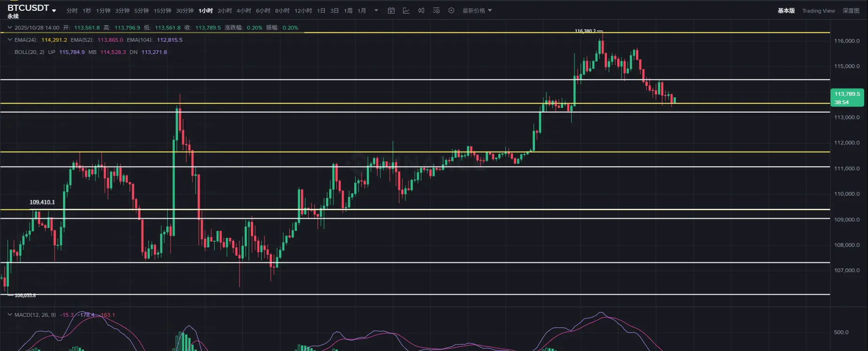Image resolution: width=868 pixels, height=351 pixels.
Task: Select the 分时 time interval
Action: click(72, 10)
